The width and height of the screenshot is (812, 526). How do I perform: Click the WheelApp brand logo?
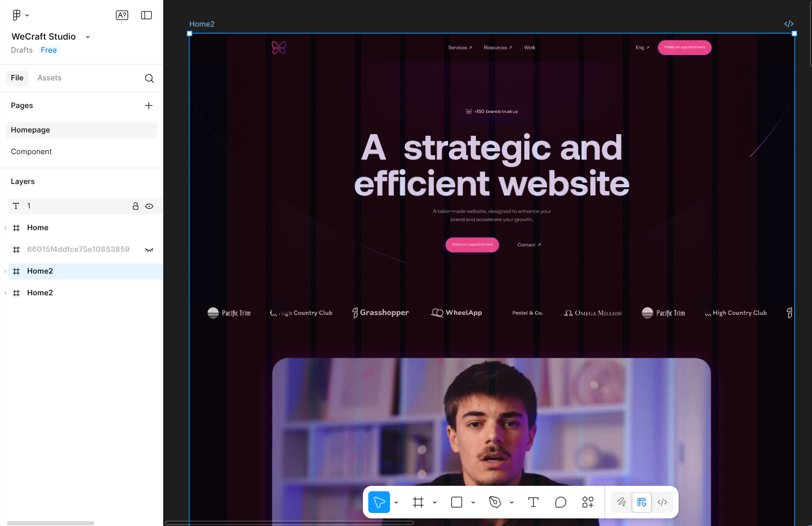pyautogui.click(x=456, y=313)
